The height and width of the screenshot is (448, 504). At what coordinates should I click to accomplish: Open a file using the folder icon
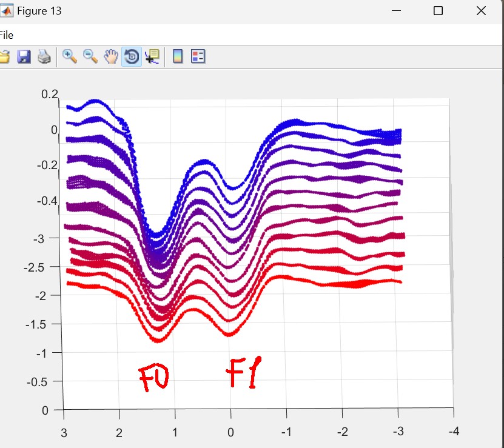point(4,57)
